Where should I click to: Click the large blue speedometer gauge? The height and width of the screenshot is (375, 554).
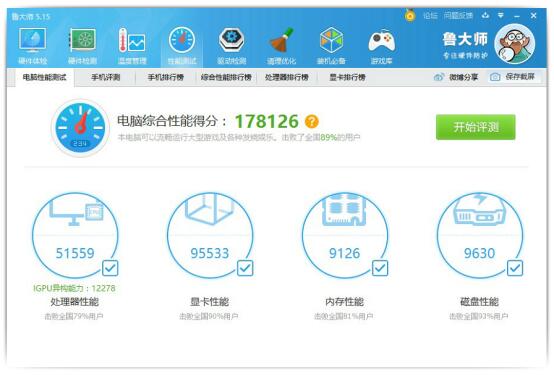pyautogui.click(x=80, y=128)
